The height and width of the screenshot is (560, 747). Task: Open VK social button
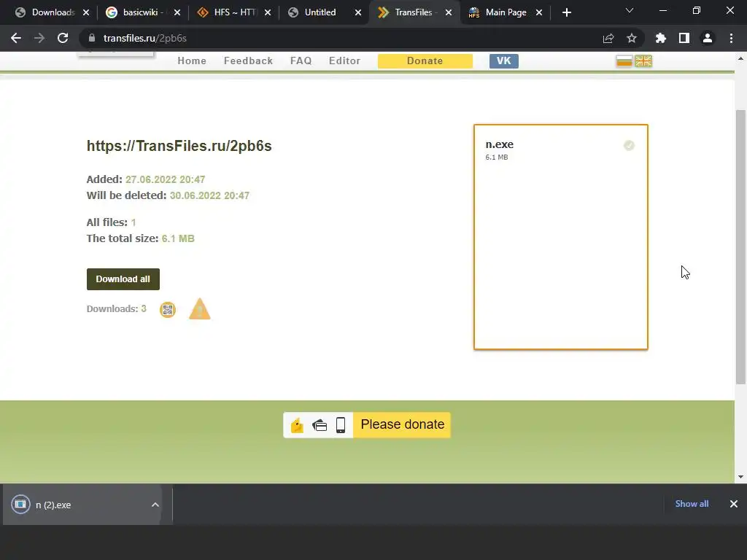click(503, 61)
